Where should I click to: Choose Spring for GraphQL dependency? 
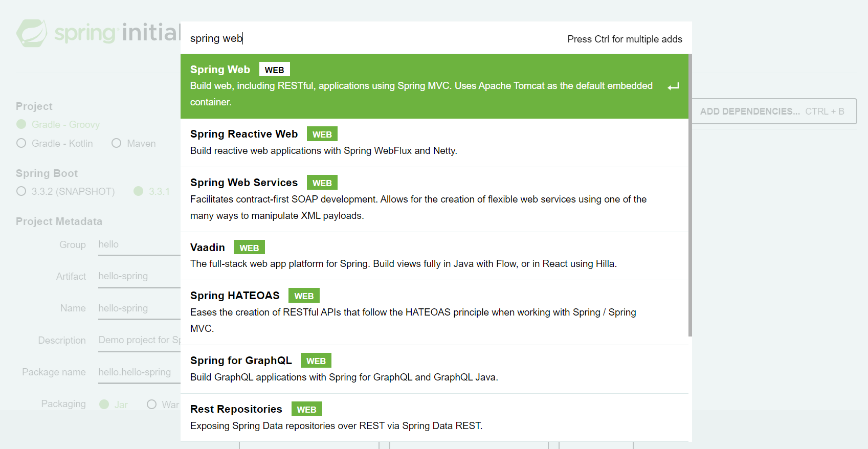click(434, 369)
